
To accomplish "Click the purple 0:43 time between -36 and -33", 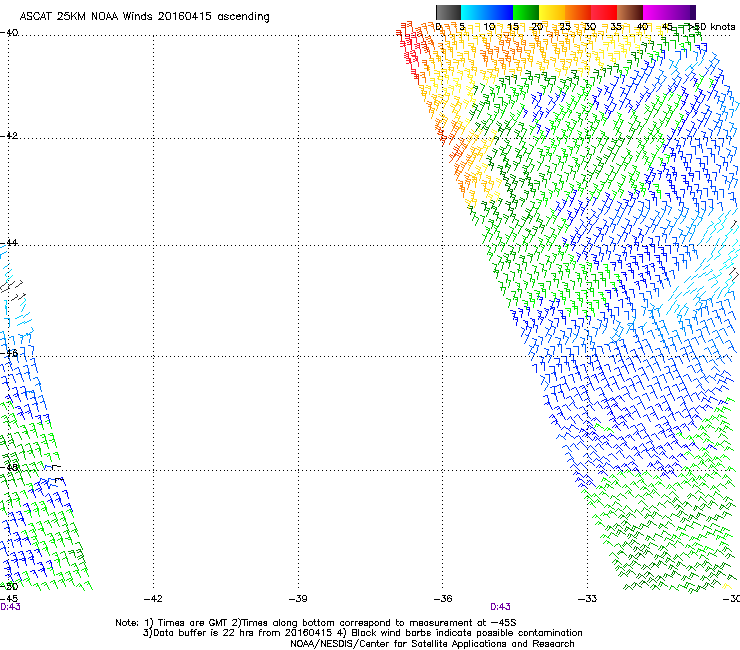I will coord(500,607).
